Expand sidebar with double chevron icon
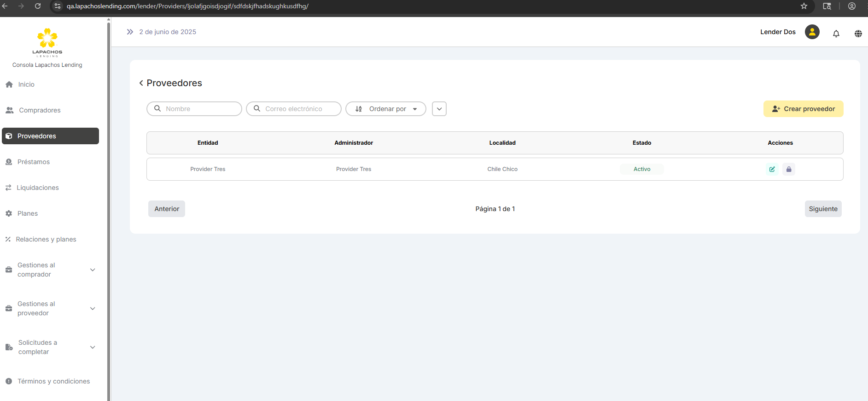Image resolution: width=868 pixels, height=401 pixels. (130, 32)
